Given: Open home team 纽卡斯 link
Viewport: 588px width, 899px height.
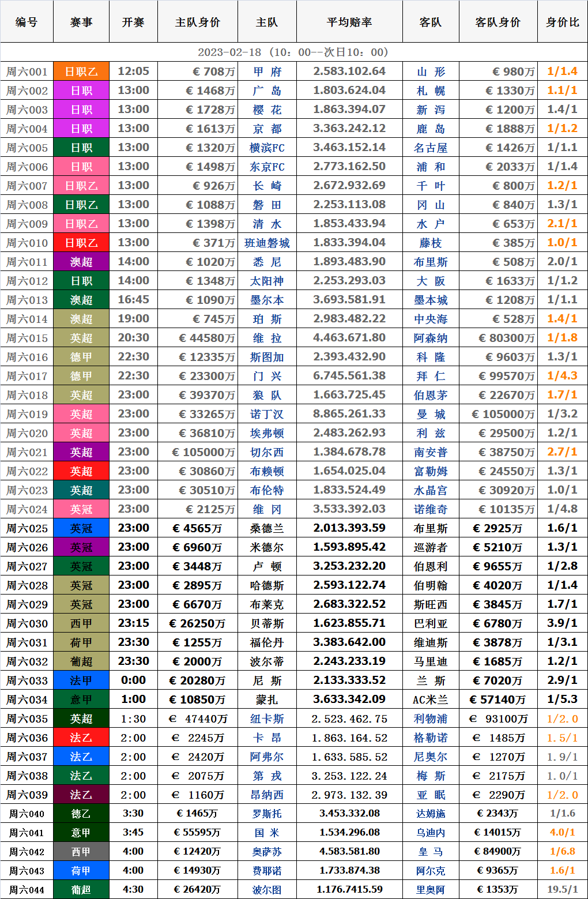Looking at the screenshot, I should coord(267,719).
